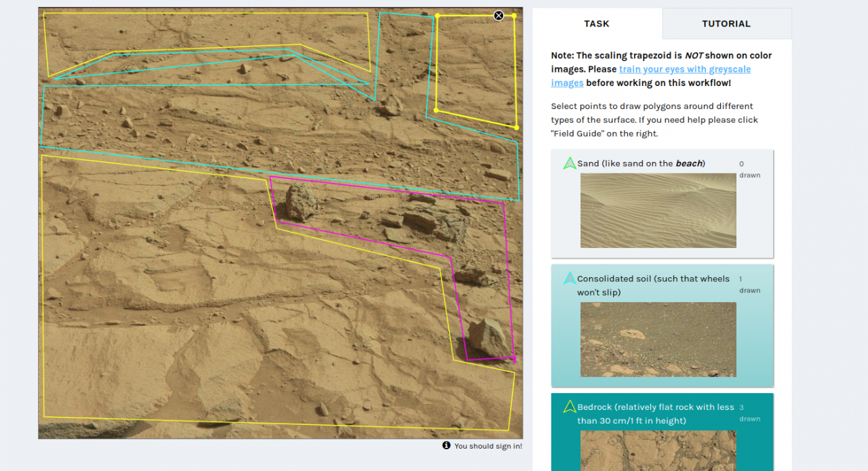
Task: Choose 'Sand (like sand on the beach)' label
Action: pyautogui.click(x=641, y=163)
